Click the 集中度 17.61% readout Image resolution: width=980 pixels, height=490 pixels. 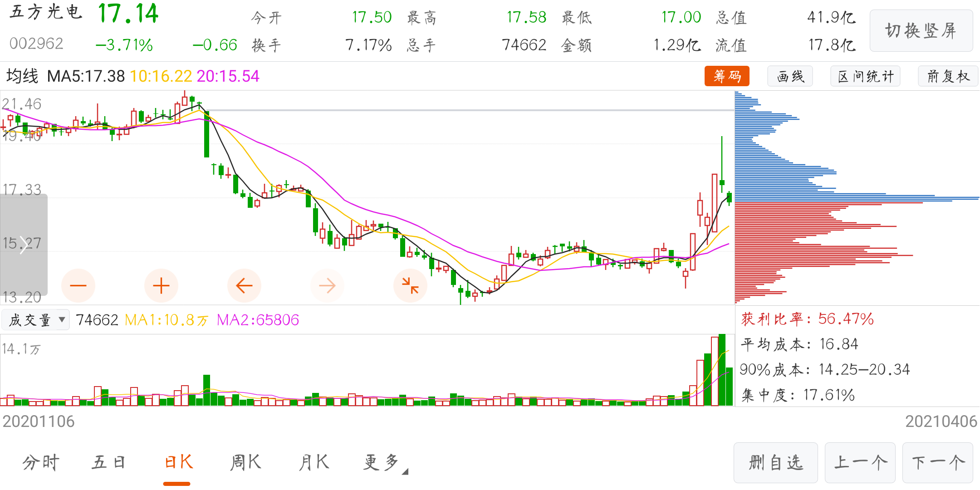tap(798, 395)
